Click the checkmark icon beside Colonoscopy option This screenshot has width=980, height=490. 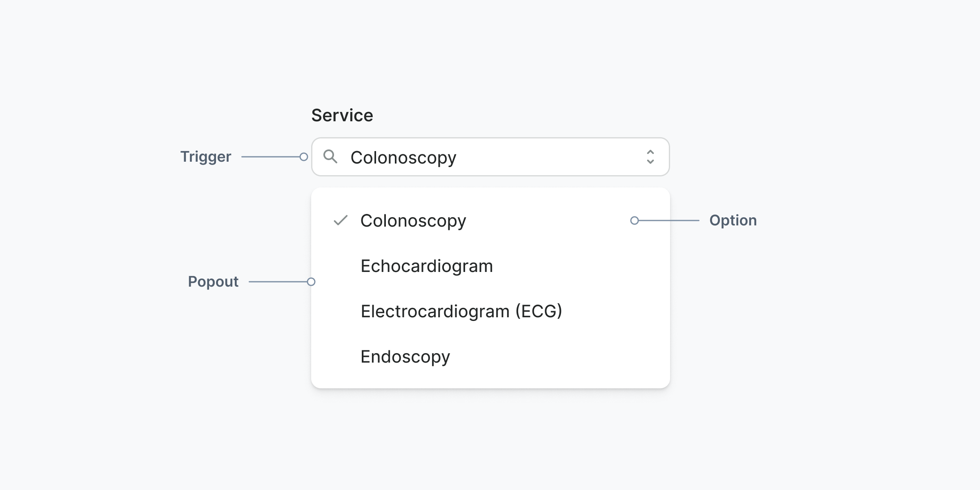[341, 220]
